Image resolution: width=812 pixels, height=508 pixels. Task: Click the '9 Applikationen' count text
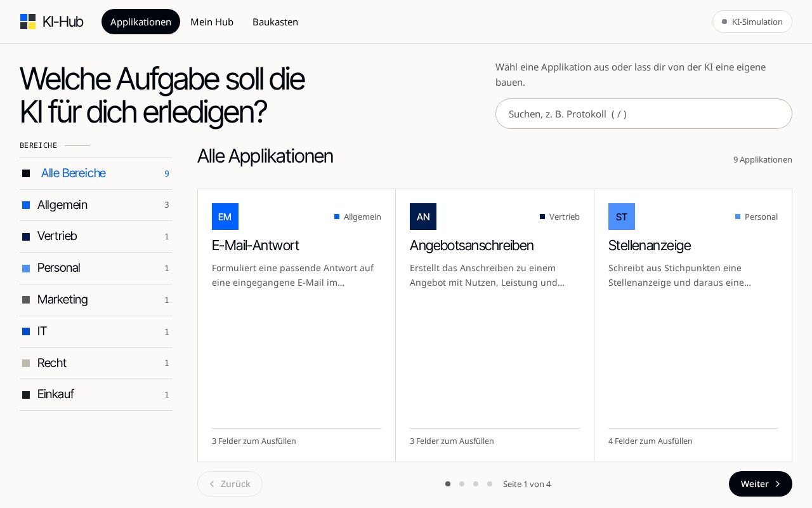(x=763, y=159)
